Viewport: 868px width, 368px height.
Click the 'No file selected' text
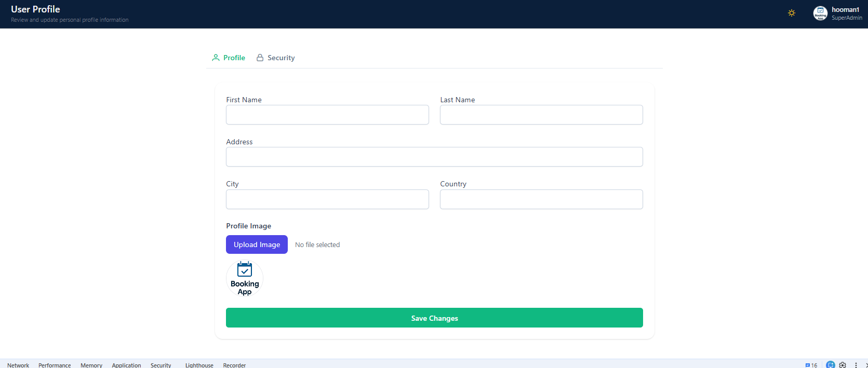(317, 244)
